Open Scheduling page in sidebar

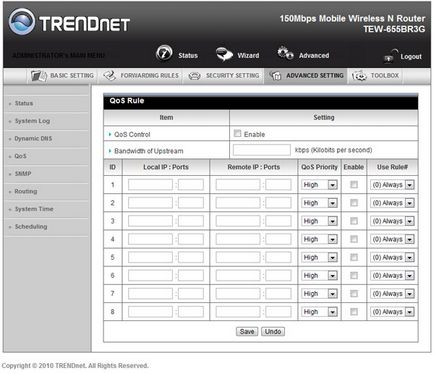tap(31, 227)
